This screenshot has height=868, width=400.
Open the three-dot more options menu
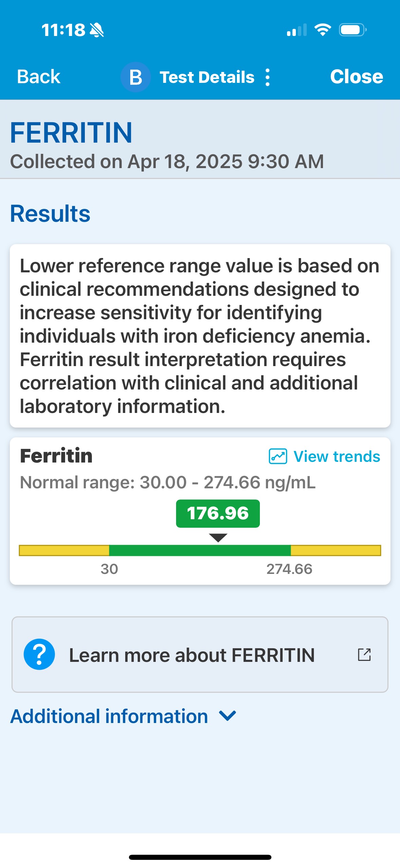268,77
